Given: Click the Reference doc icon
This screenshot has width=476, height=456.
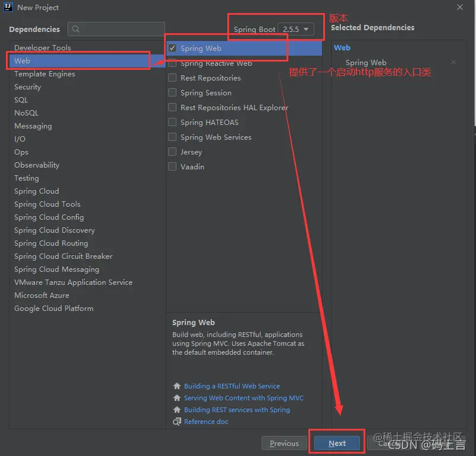Looking at the screenshot, I should tap(176, 422).
